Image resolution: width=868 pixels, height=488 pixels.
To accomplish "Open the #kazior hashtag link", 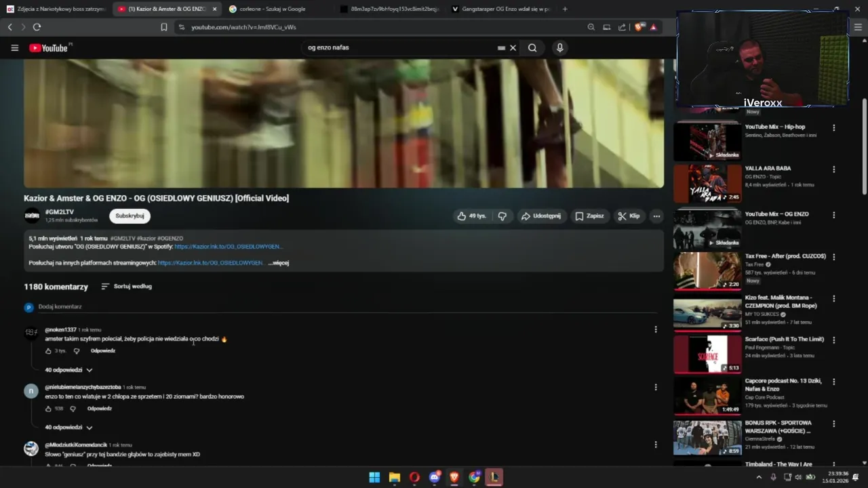I will pyautogui.click(x=146, y=239).
